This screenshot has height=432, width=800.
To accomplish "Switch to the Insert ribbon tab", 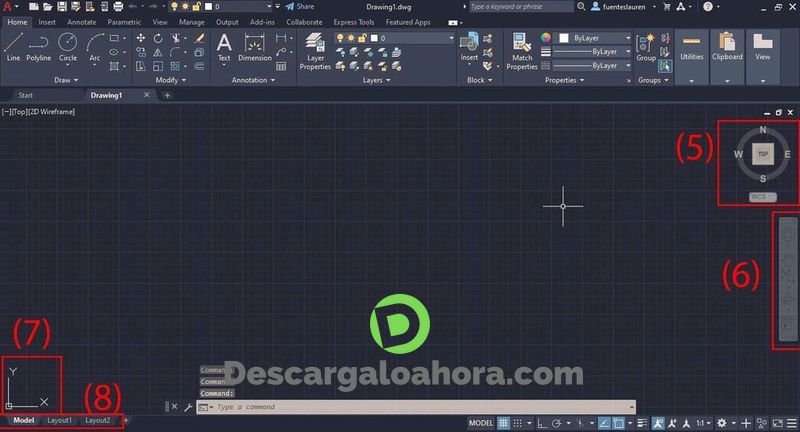I will [x=47, y=22].
